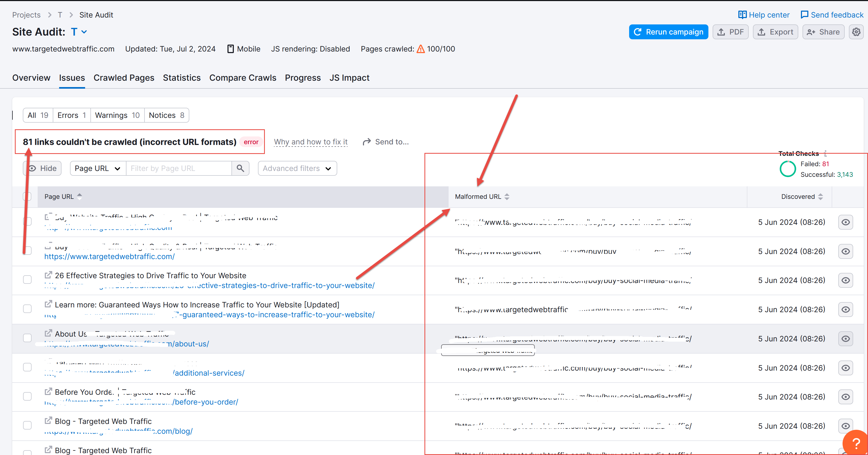This screenshot has height=455, width=868.
Task: Open external link icon for About Us page
Action: coord(49,333)
